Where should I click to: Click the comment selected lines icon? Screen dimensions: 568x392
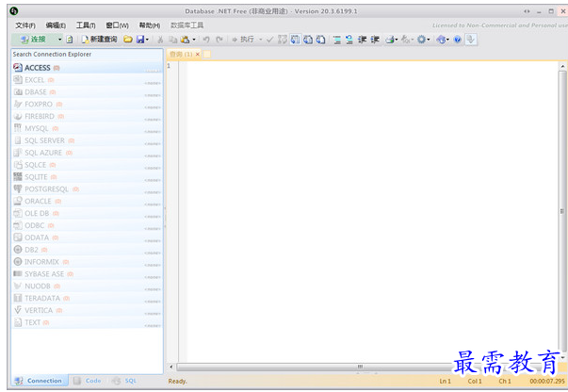coord(337,40)
